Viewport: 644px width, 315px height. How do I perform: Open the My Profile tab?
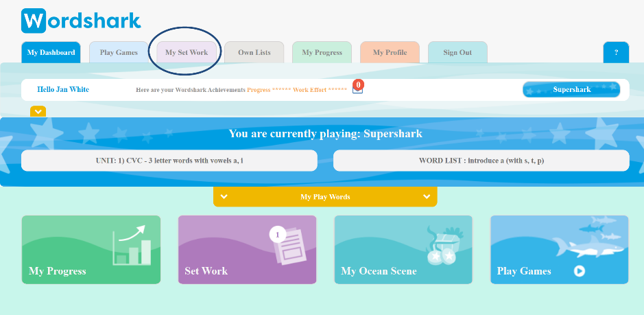point(390,52)
